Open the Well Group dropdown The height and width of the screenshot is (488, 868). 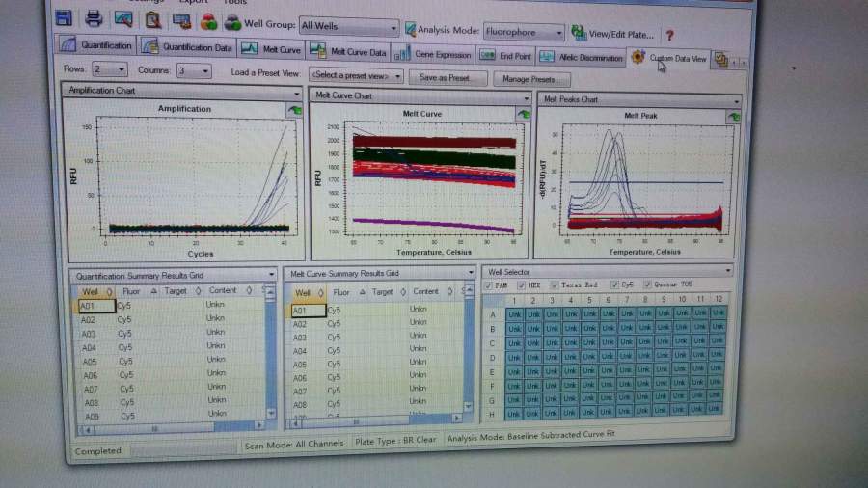pyautogui.click(x=348, y=27)
